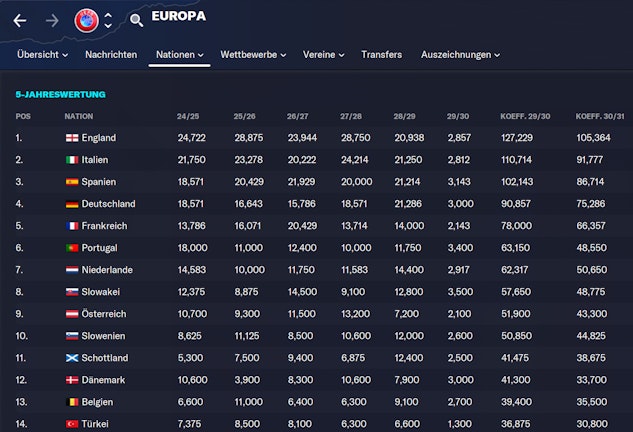Click the back arrow navigation icon
The height and width of the screenshot is (432, 633).
coord(19,20)
